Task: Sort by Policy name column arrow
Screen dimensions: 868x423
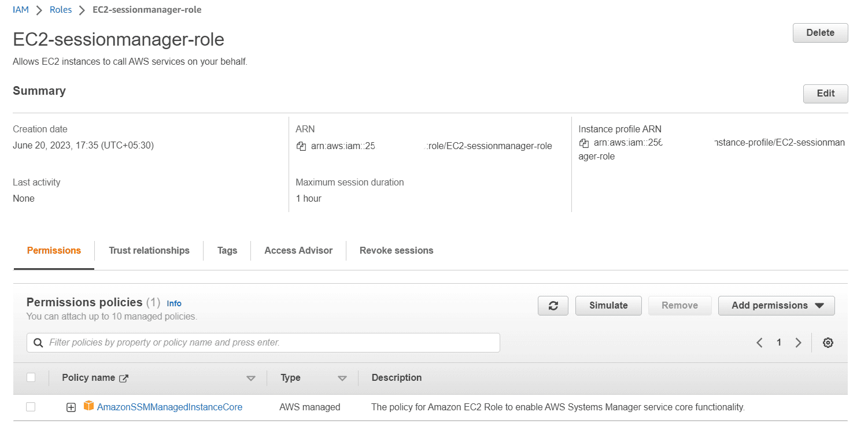Action: click(x=251, y=379)
